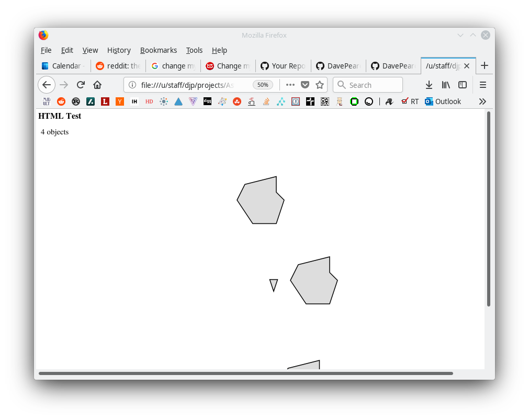Open a new tab with the plus button
The image size is (529, 420).
(x=485, y=65)
